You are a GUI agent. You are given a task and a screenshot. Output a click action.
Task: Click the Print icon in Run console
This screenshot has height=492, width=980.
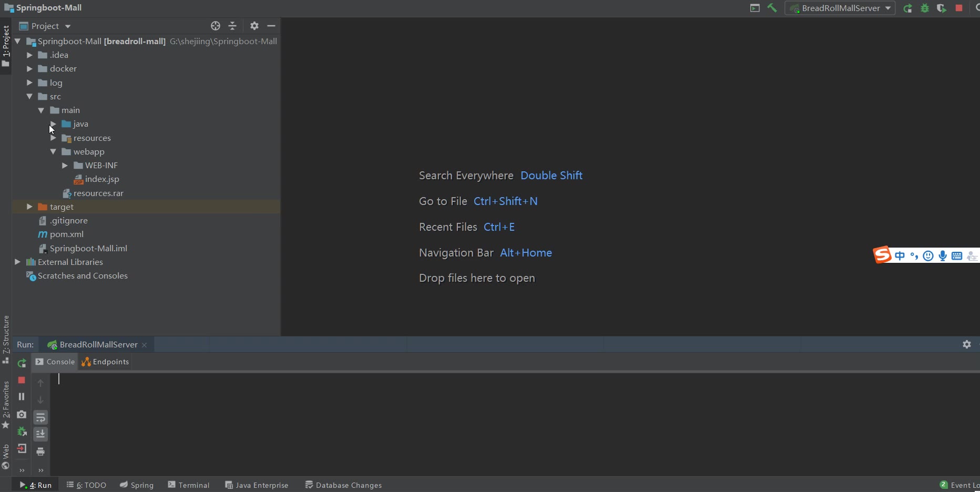40,452
